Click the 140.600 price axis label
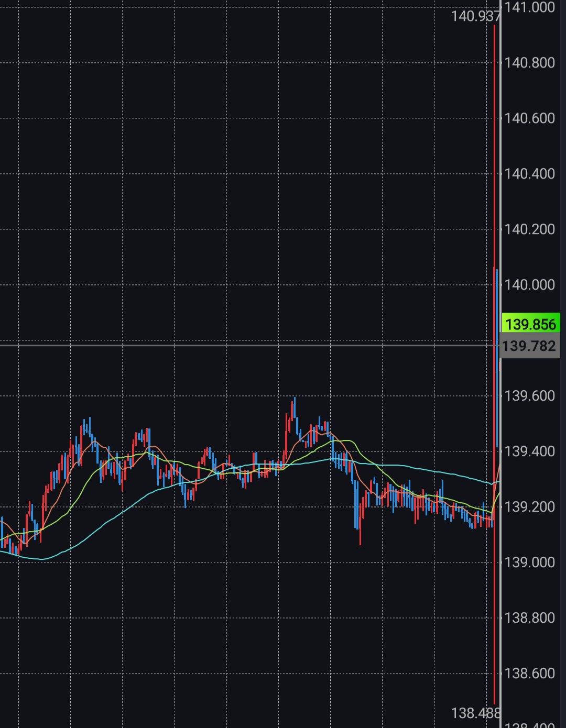 coord(529,118)
